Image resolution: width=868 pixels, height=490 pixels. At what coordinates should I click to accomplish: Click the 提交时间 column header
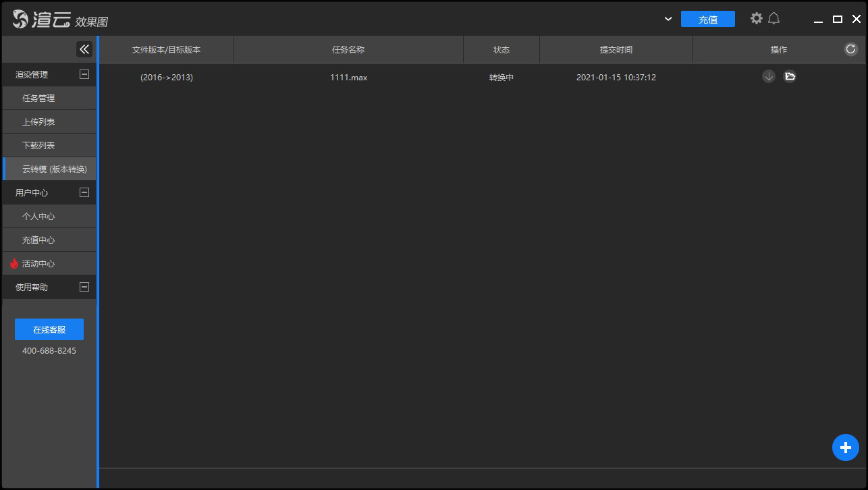coord(616,49)
